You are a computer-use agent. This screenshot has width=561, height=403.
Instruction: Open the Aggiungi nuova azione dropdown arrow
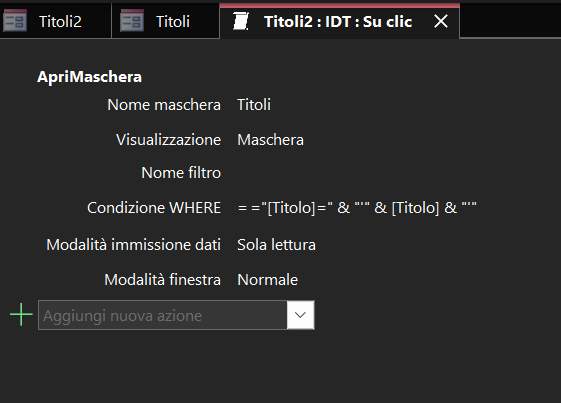[x=300, y=315]
